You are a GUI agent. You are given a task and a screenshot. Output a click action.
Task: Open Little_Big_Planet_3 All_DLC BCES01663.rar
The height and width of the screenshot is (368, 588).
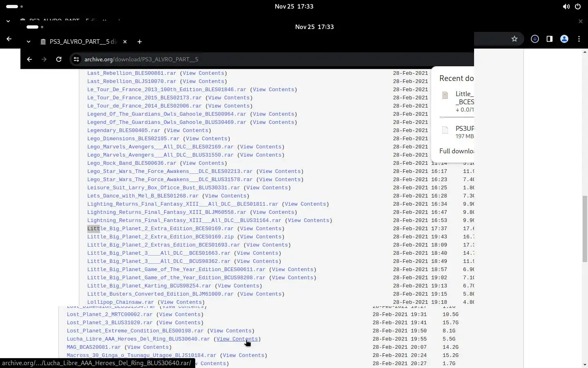(159, 253)
